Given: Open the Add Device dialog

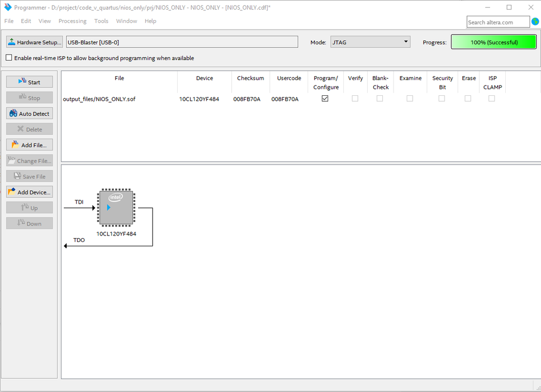Looking at the screenshot, I should (29, 192).
